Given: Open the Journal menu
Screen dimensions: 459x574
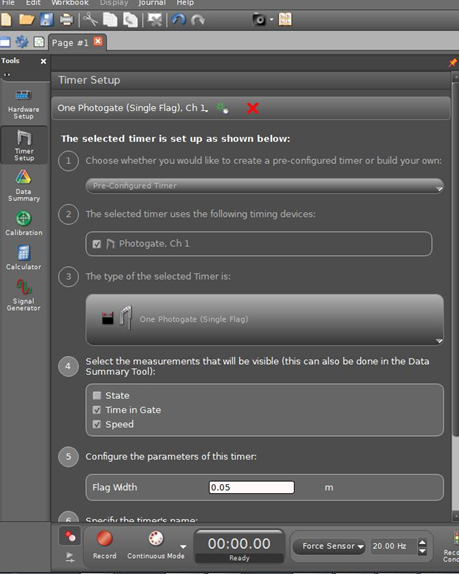Looking at the screenshot, I should click(152, 3).
